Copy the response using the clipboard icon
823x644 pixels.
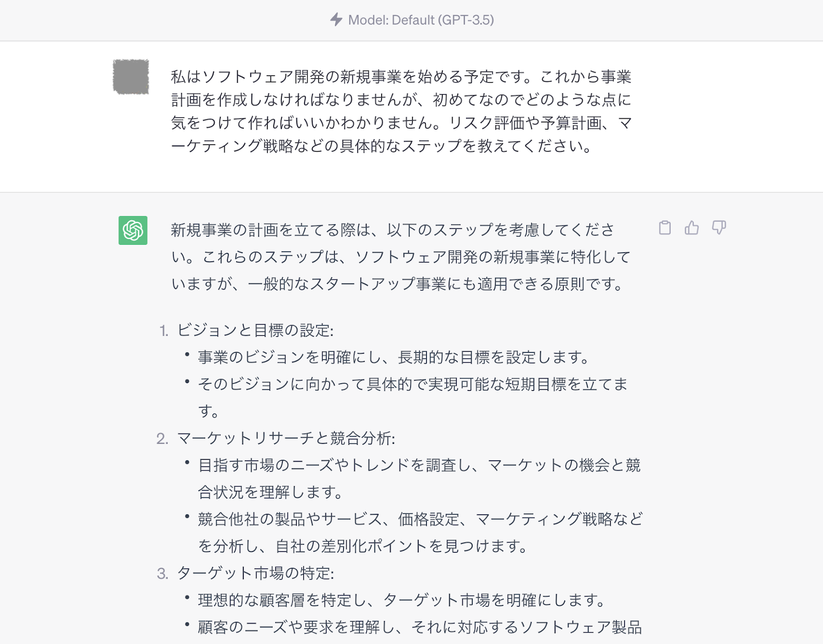[665, 228]
